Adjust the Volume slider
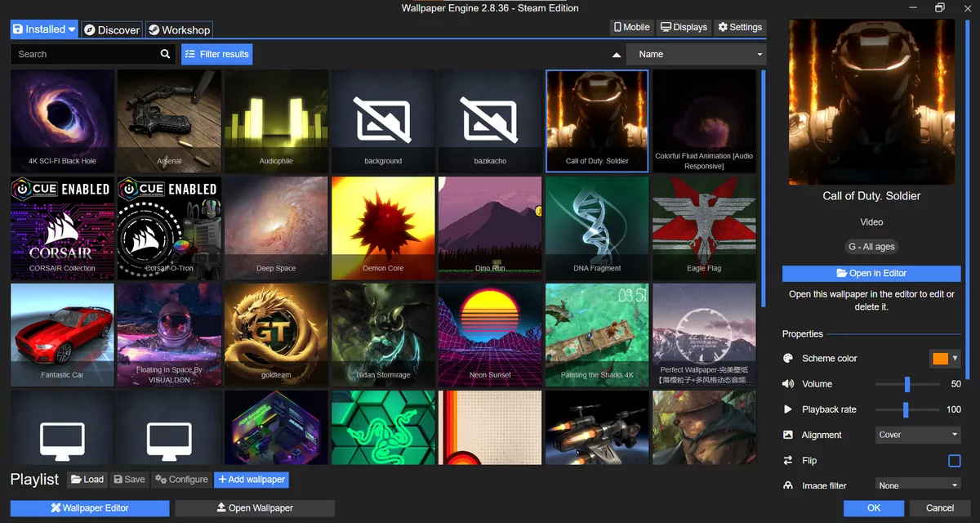 (x=906, y=384)
